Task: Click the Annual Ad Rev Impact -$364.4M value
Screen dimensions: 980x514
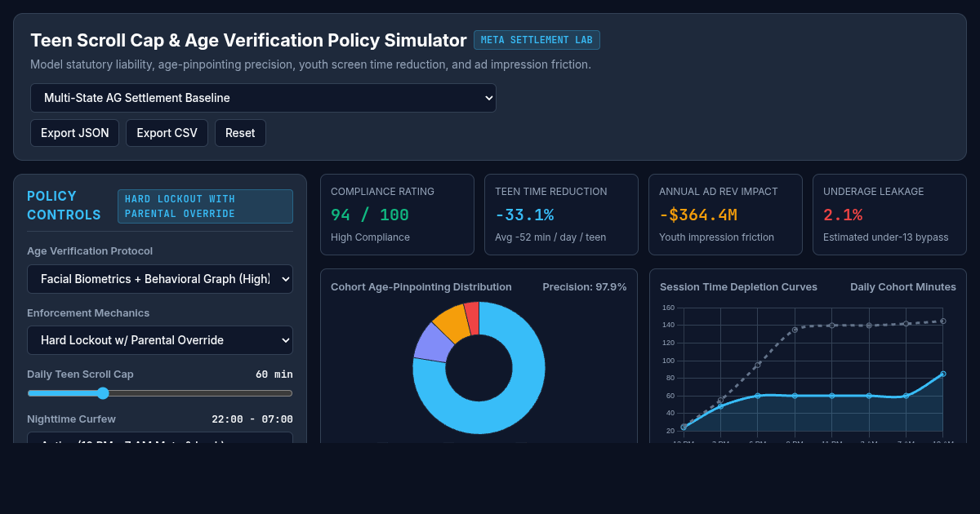Action: [698, 215]
